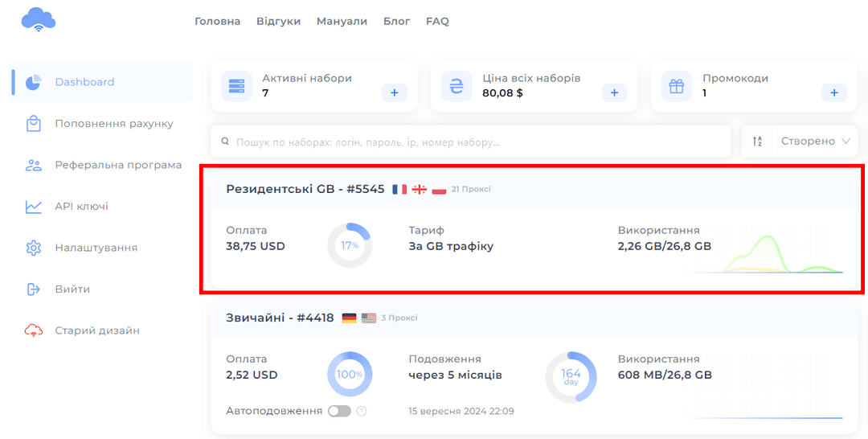Open Поповнення рахунку in sidebar
The height and width of the screenshot is (439, 868).
113,124
